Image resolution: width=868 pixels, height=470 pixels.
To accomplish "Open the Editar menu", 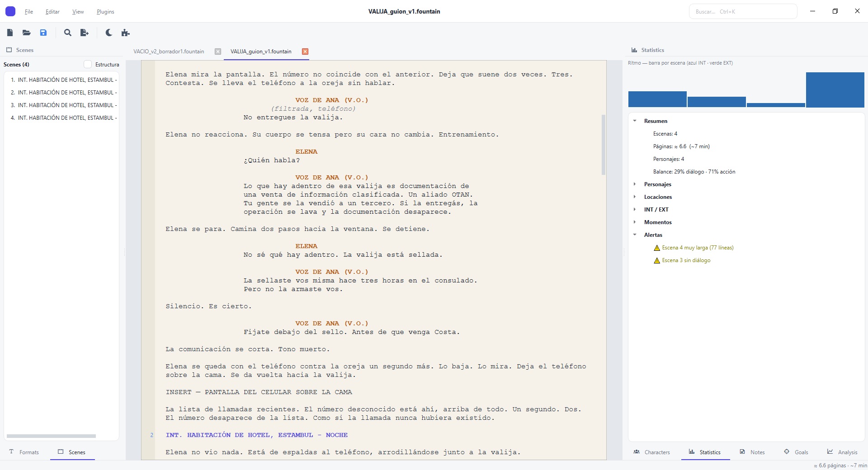I will coord(52,12).
